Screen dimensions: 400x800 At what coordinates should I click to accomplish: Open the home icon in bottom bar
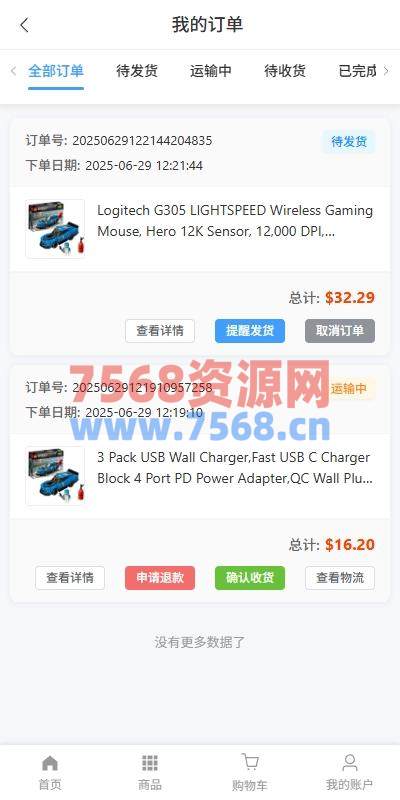[49, 763]
